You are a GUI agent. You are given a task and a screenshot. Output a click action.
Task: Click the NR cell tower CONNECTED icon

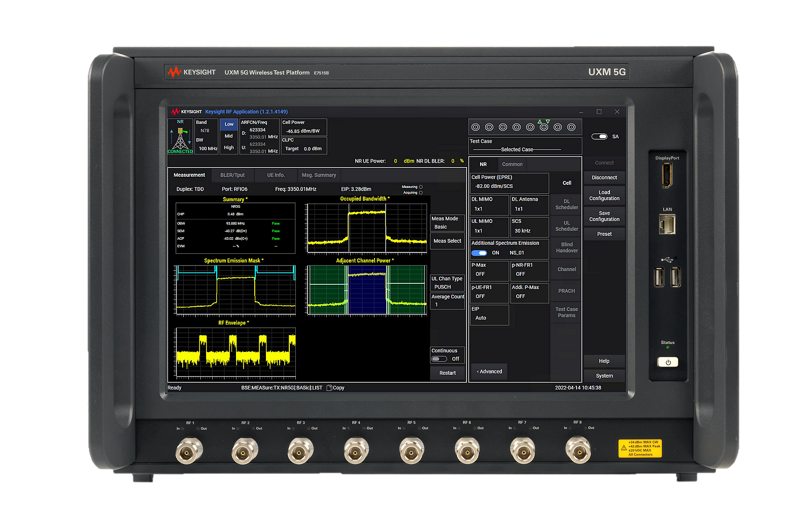tap(180, 137)
